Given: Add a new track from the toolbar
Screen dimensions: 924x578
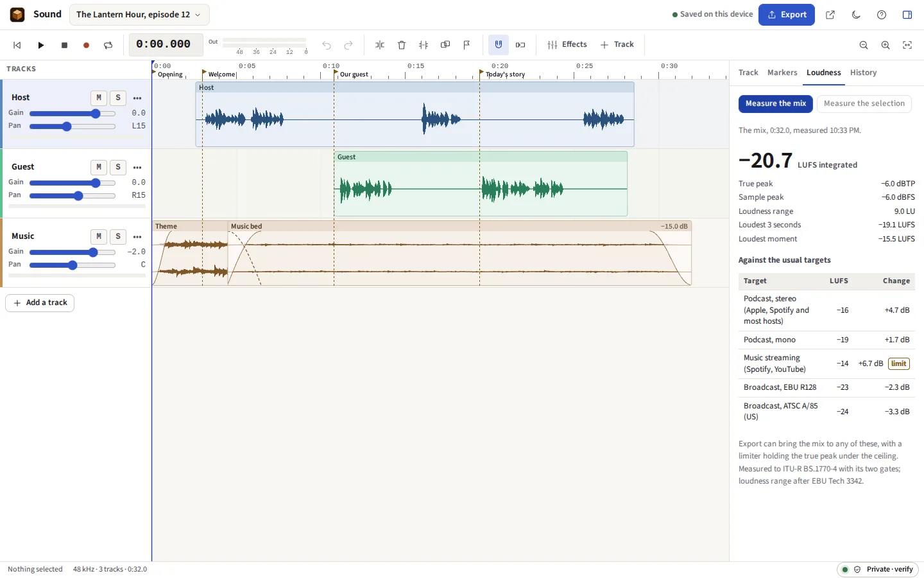Looking at the screenshot, I should tap(617, 44).
